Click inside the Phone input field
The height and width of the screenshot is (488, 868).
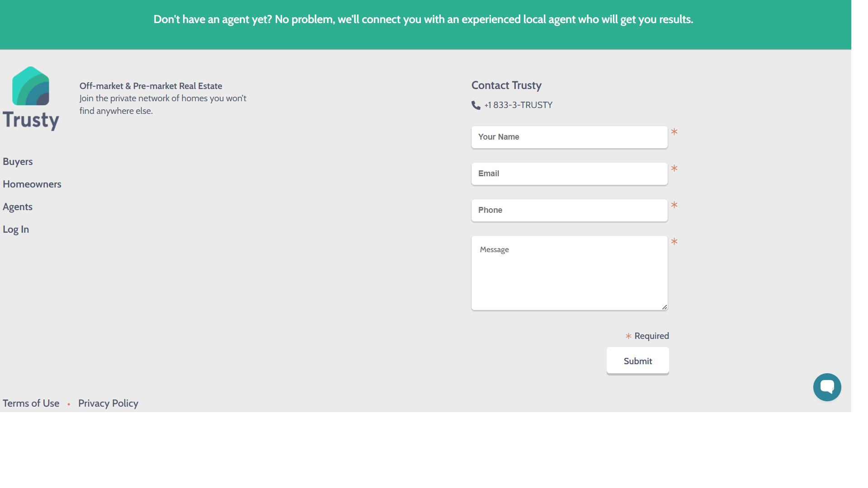(570, 210)
